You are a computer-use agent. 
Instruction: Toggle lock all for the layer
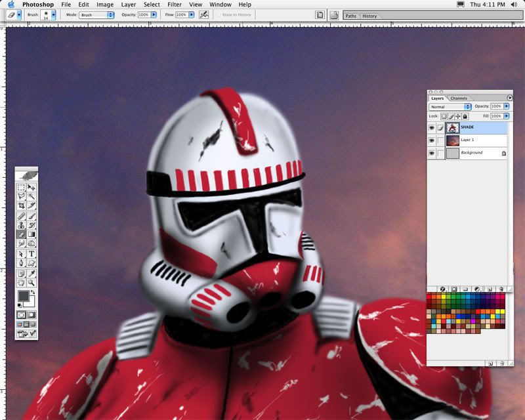coord(465,116)
